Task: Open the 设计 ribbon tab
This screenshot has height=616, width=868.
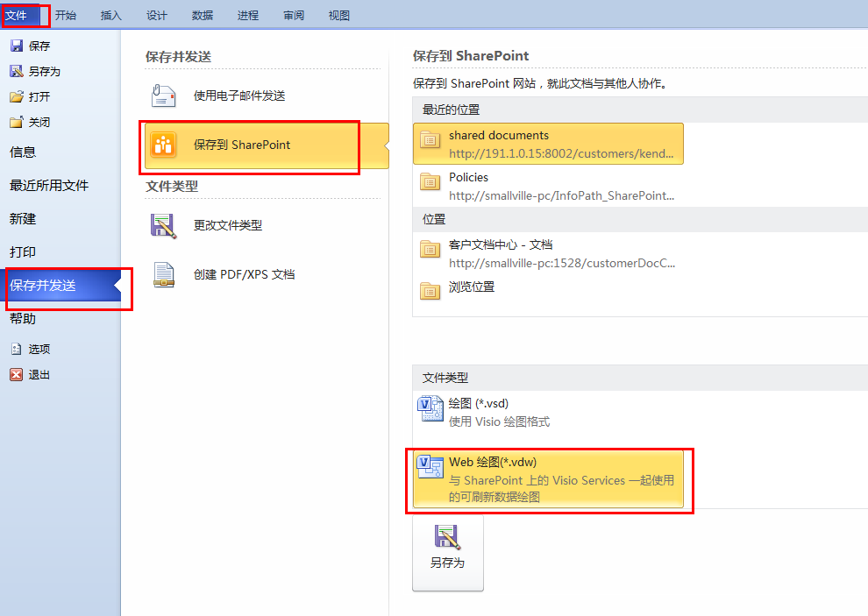Action: [157, 16]
